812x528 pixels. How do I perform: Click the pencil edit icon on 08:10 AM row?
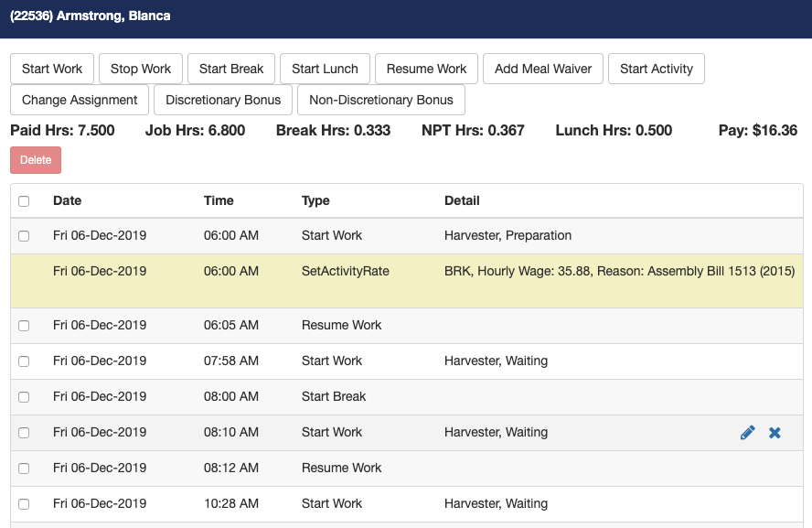tap(747, 433)
